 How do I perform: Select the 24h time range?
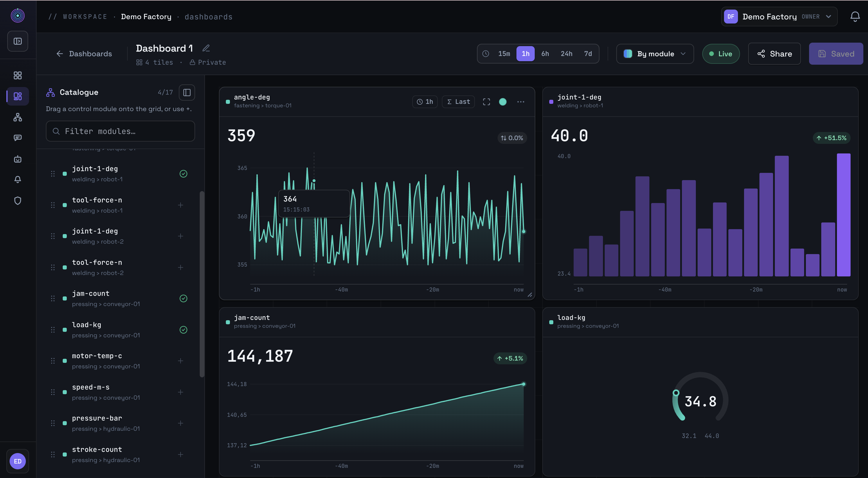pyautogui.click(x=566, y=54)
